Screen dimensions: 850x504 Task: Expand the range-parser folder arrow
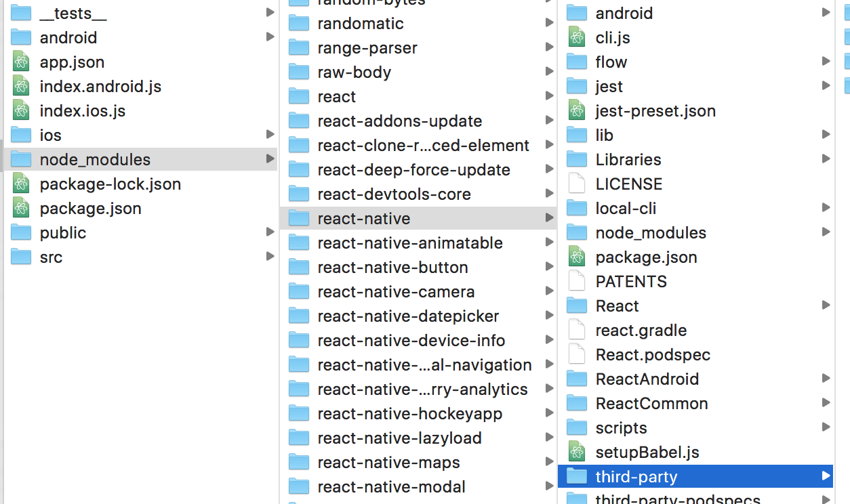pos(549,47)
